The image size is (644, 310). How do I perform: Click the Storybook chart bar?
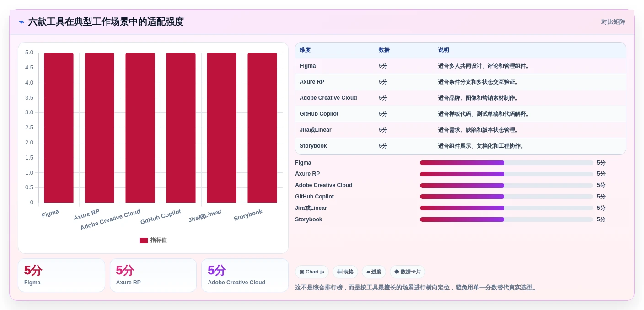coord(262,128)
